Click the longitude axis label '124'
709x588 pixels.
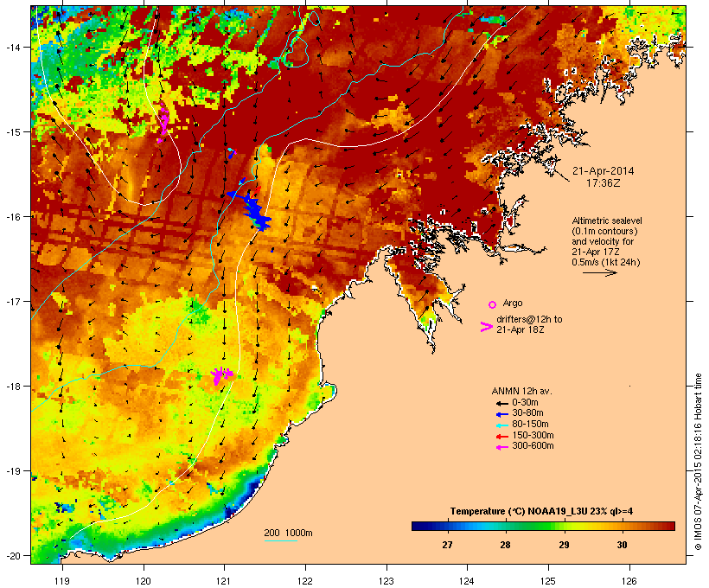point(467,581)
